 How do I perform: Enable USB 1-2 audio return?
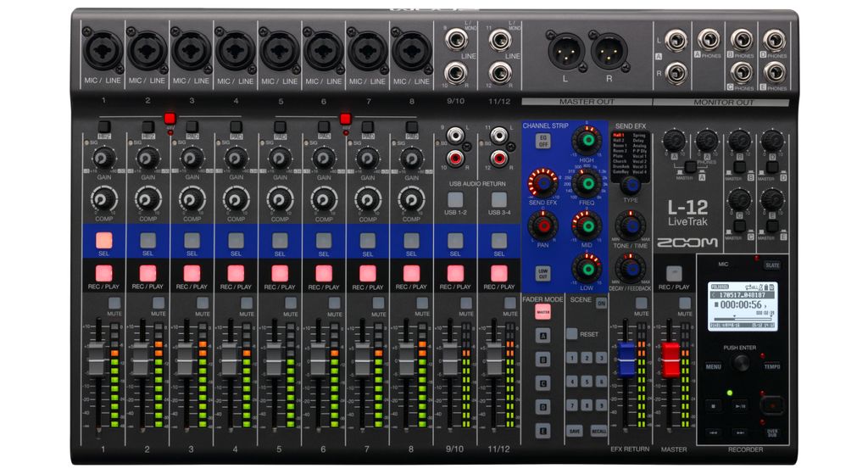[x=455, y=199]
